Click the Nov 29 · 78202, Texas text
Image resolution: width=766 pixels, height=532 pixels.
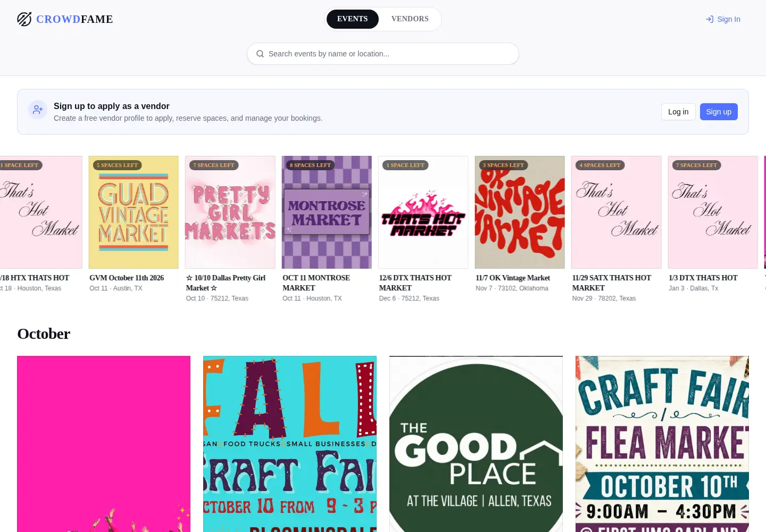click(x=604, y=298)
